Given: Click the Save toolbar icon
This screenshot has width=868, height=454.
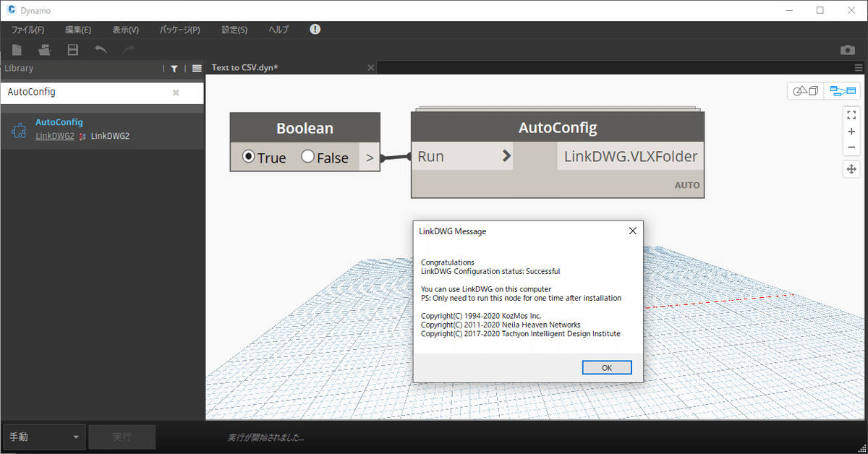Looking at the screenshot, I should [72, 50].
